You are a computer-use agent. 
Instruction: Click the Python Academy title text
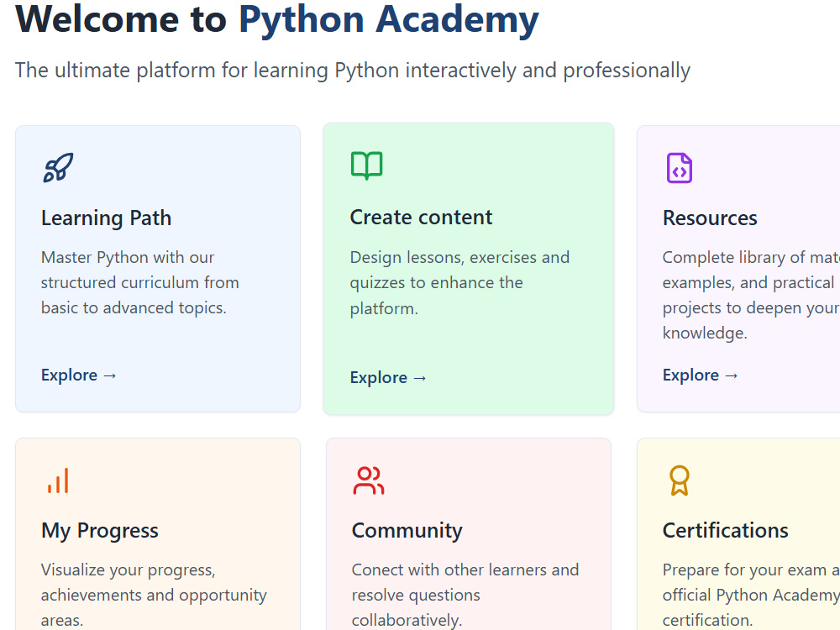(388, 20)
